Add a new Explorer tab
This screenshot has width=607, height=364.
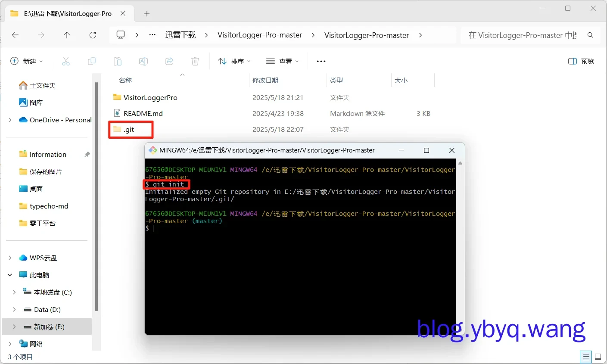[147, 14]
